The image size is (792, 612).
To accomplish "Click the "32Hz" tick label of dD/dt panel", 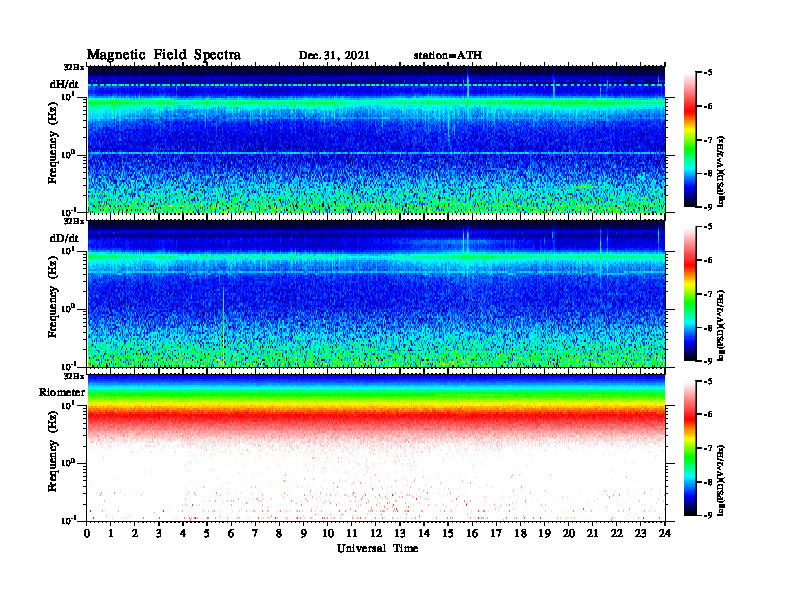I will pyautogui.click(x=74, y=221).
